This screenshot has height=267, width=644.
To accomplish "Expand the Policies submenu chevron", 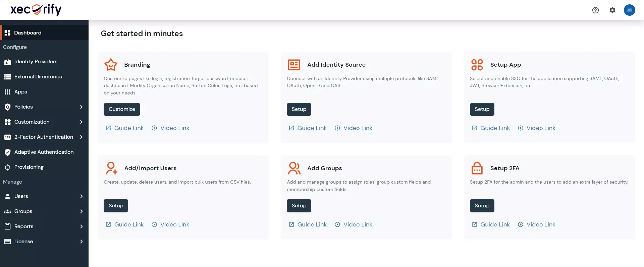I will 81,107.
